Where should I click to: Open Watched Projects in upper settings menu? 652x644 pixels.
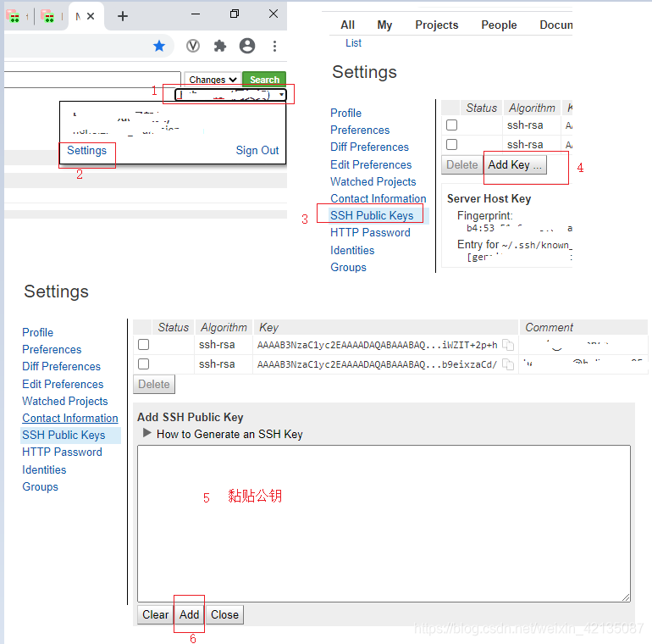coord(373,182)
